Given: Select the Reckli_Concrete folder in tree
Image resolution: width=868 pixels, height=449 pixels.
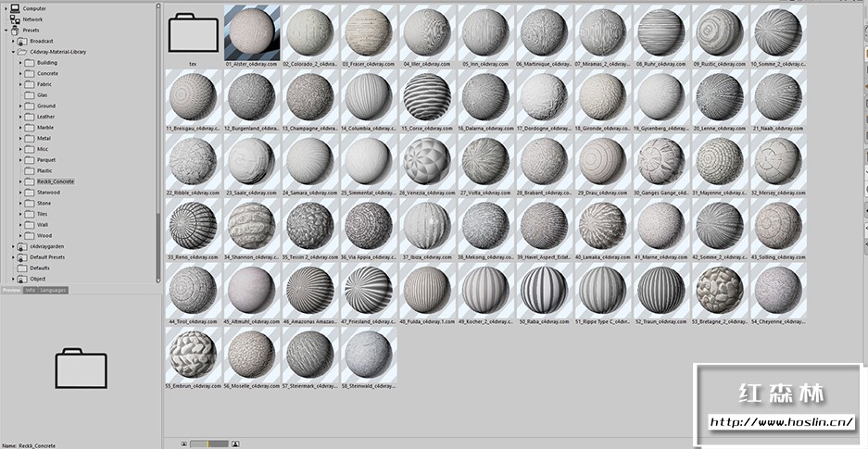Looking at the screenshot, I should tap(56, 181).
